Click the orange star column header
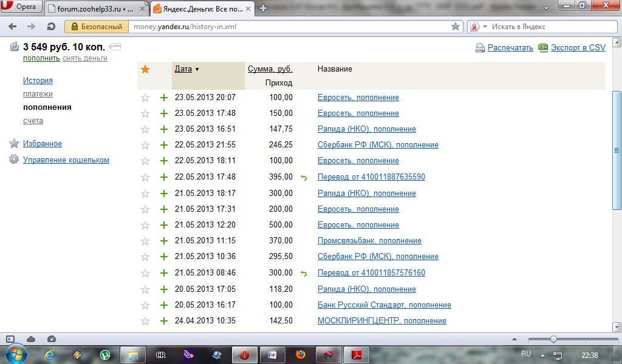This screenshot has width=622, height=364. pos(145,69)
